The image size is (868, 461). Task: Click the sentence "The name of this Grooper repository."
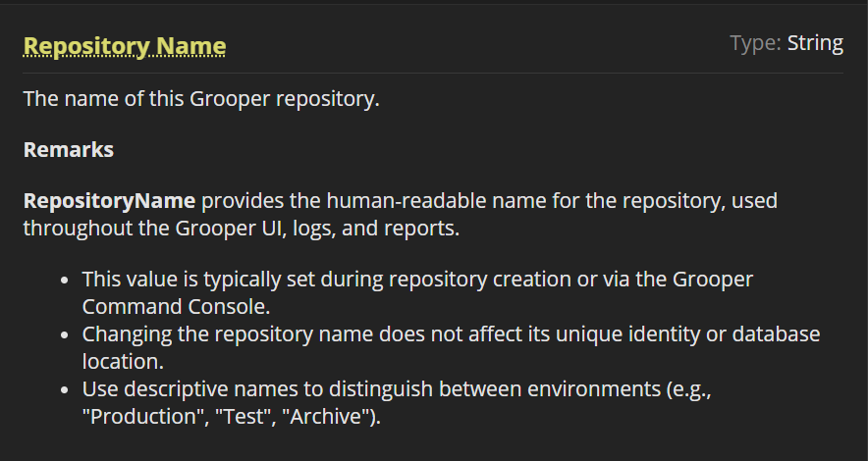click(201, 99)
